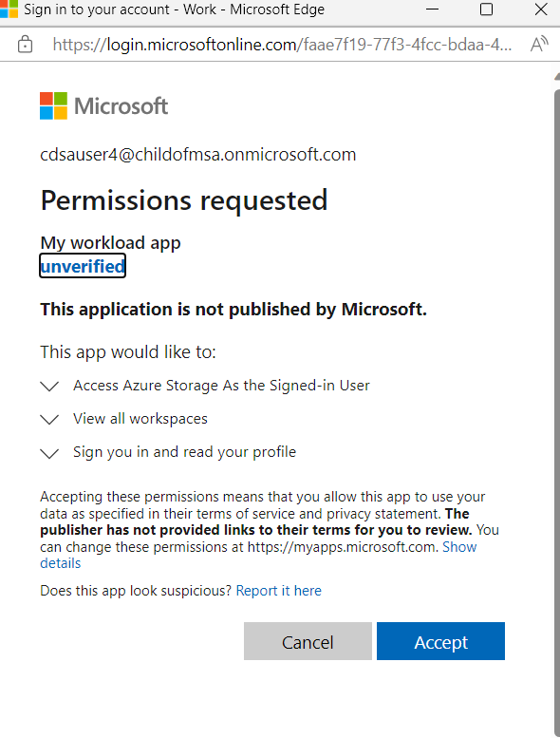This screenshot has width=560, height=738.
Task: Click Access Azure Storage As the Signed-in User text
Action: (221, 386)
